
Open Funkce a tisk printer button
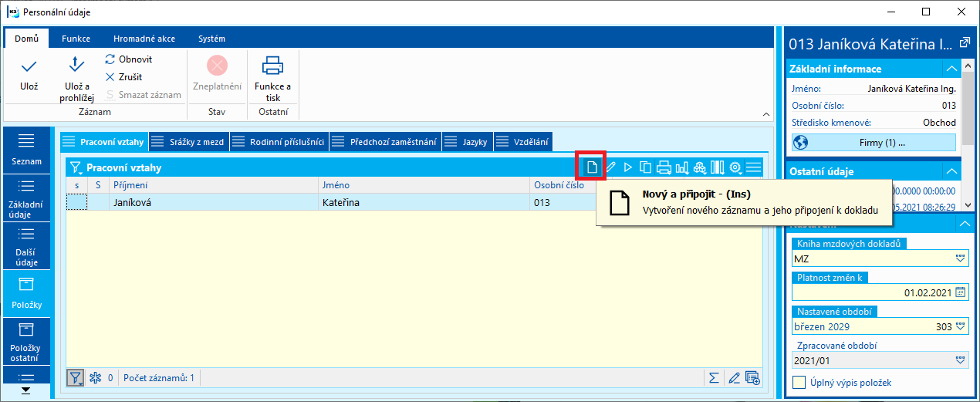273,77
